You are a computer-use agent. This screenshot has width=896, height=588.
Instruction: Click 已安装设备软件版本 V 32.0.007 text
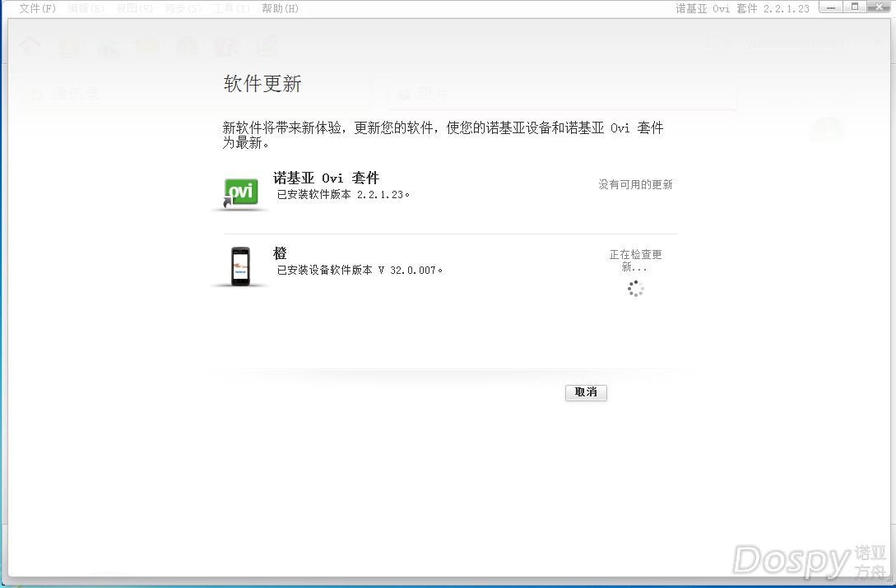coord(360,271)
